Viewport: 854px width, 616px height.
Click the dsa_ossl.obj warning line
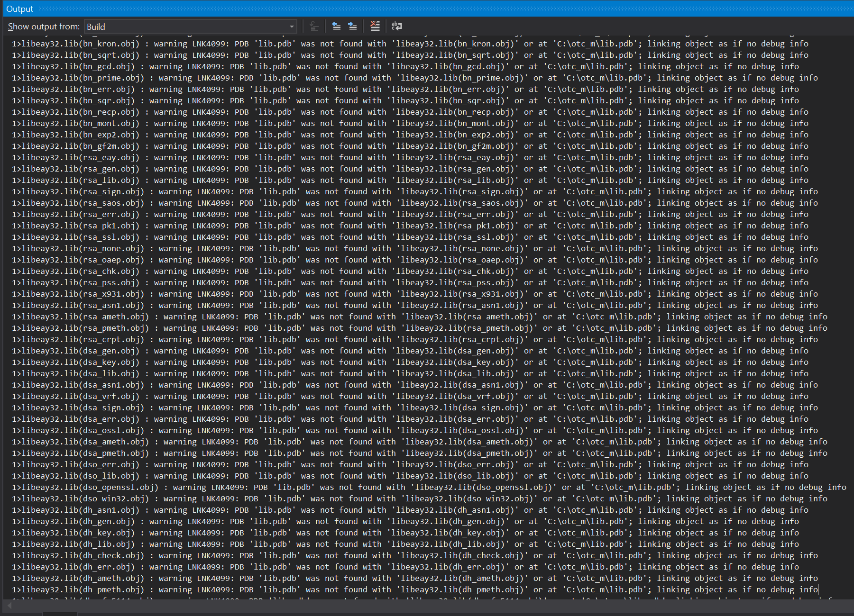pyautogui.click(x=415, y=430)
